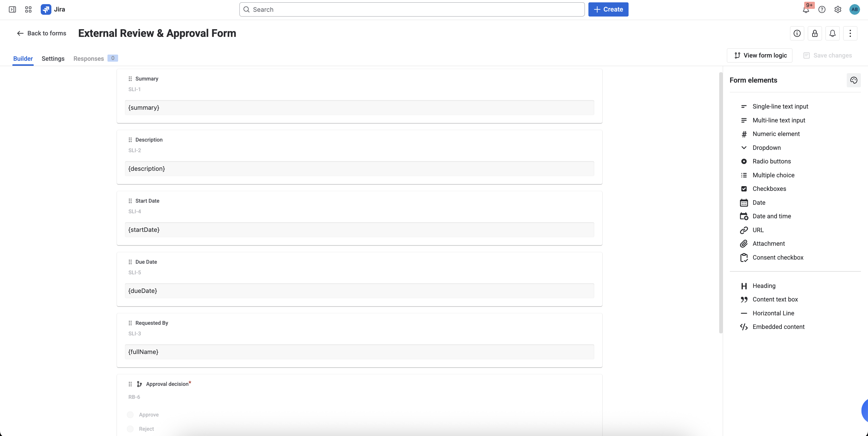Insert a Horizontal Line element
Image resolution: width=868 pixels, height=436 pixels.
tap(773, 313)
